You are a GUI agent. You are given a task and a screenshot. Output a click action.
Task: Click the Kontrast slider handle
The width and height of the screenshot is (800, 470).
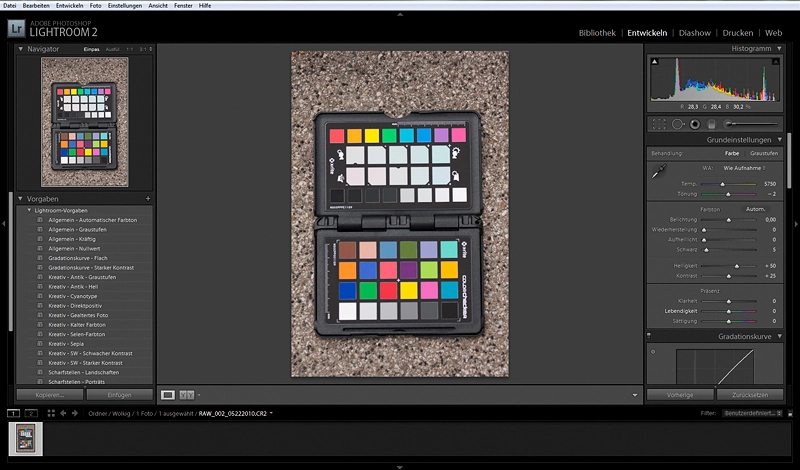(x=729, y=276)
